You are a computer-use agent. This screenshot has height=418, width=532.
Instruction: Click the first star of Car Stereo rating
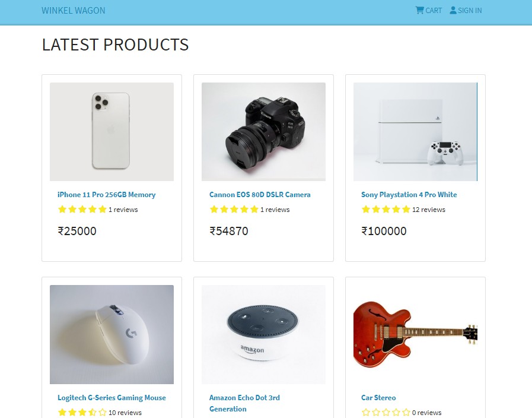[x=365, y=412]
